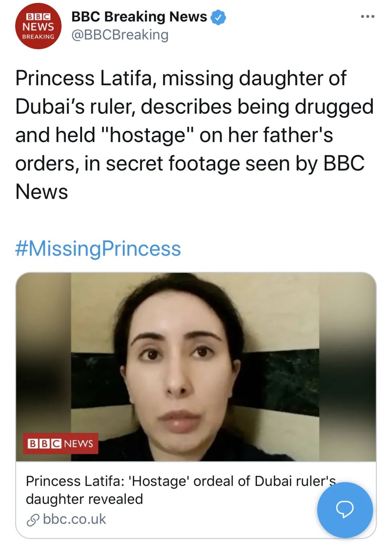The image size is (392, 550).
Task: Open the #MissingPrincess hashtag
Action: coord(98,249)
